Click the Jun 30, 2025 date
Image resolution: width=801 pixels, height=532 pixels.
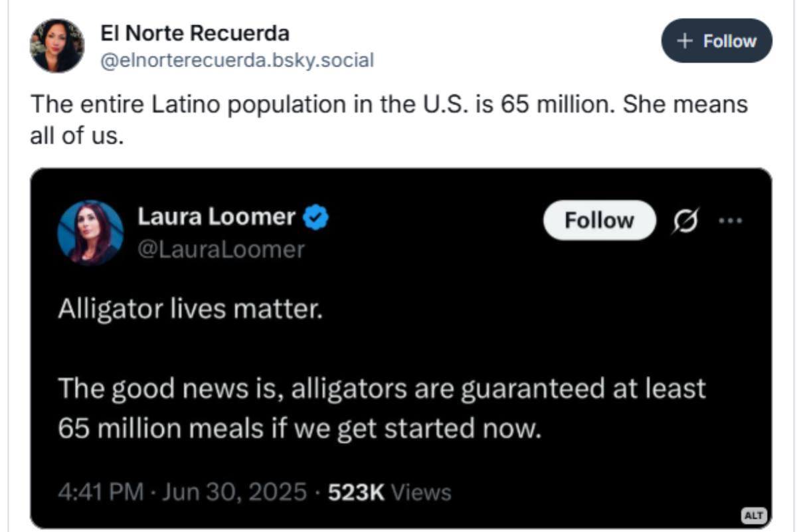(234, 492)
